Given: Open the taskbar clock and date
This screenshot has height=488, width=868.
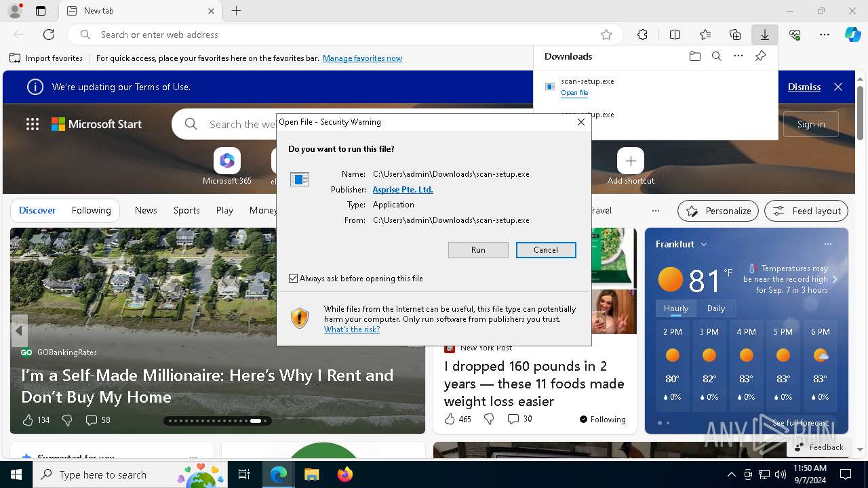Looking at the screenshot, I should tap(810, 474).
